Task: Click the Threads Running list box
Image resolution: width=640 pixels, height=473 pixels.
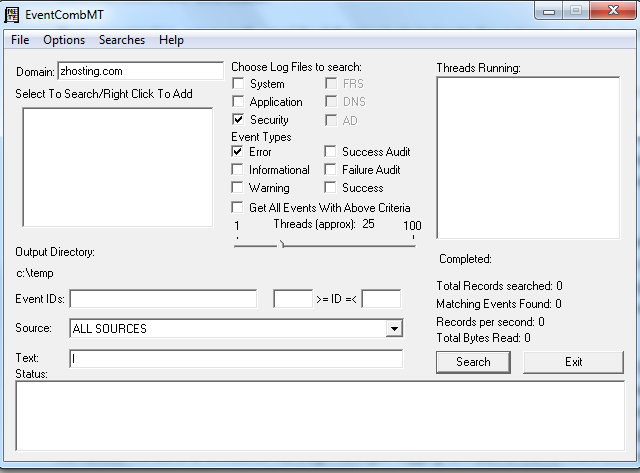Action: (x=528, y=158)
